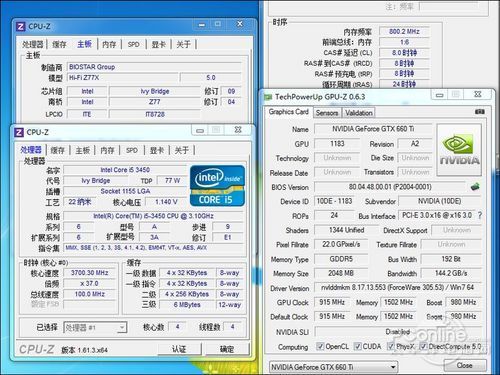Click the NVIDIA SLI Disabled field
The width and height of the screenshot is (500, 375).
398,332
